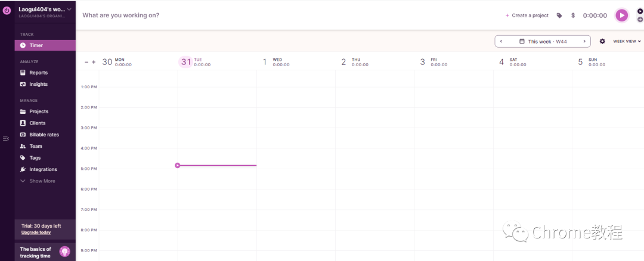Click Create a project
This screenshot has height=261, width=644.
pyautogui.click(x=527, y=15)
